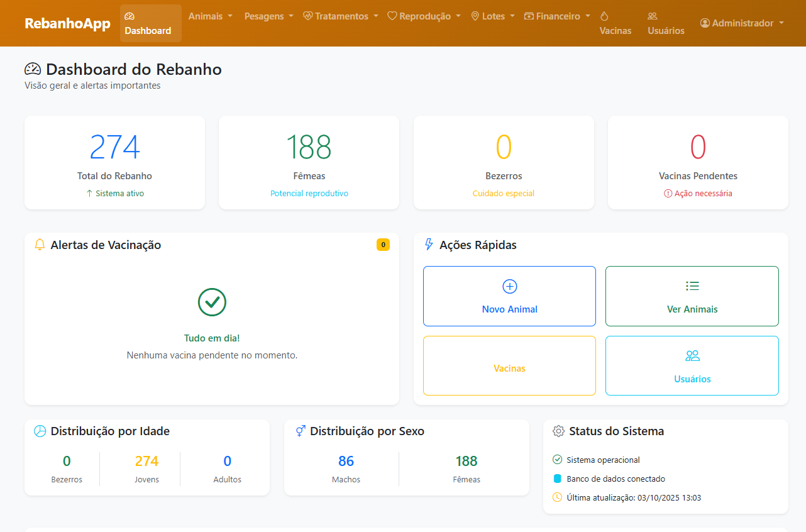Click the Usuários quick action button
806x532 pixels.
[692, 365]
